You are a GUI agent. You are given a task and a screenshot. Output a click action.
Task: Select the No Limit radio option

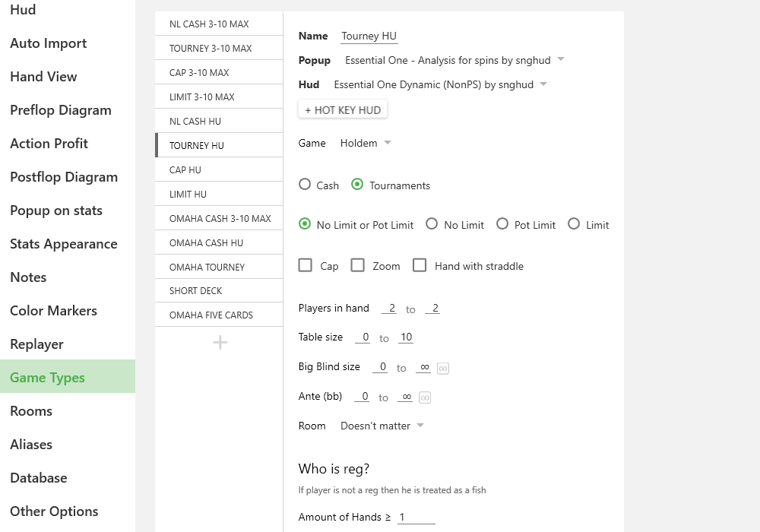click(x=432, y=224)
